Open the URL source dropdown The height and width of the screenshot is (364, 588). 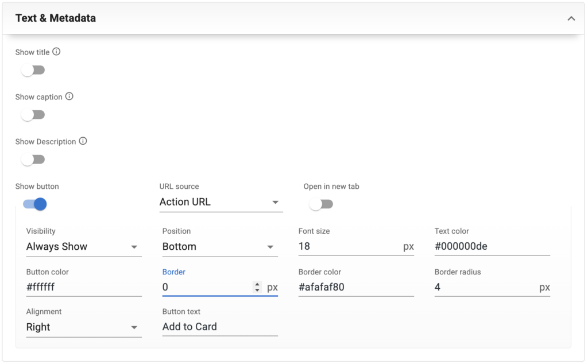pyautogui.click(x=220, y=202)
